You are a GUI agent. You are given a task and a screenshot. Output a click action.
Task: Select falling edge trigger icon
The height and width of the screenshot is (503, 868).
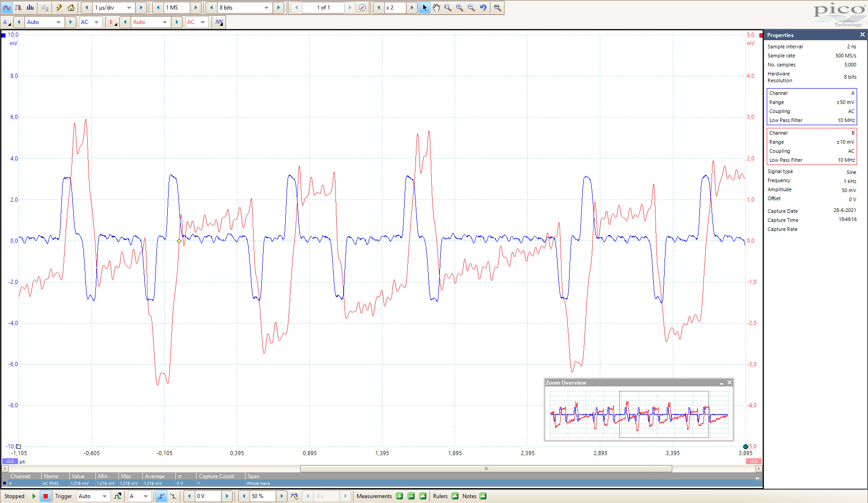(173, 496)
